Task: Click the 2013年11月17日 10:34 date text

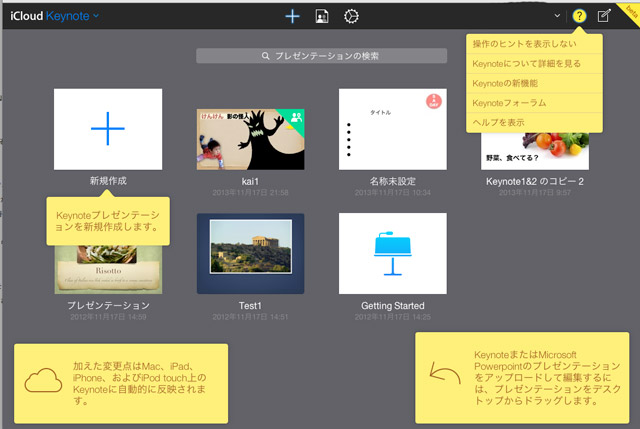Action: 393,193
